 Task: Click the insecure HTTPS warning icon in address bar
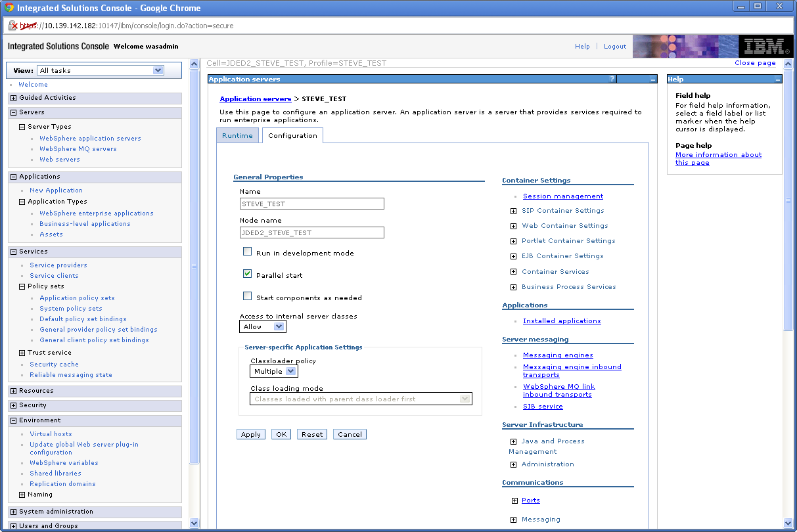(x=12, y=26)
